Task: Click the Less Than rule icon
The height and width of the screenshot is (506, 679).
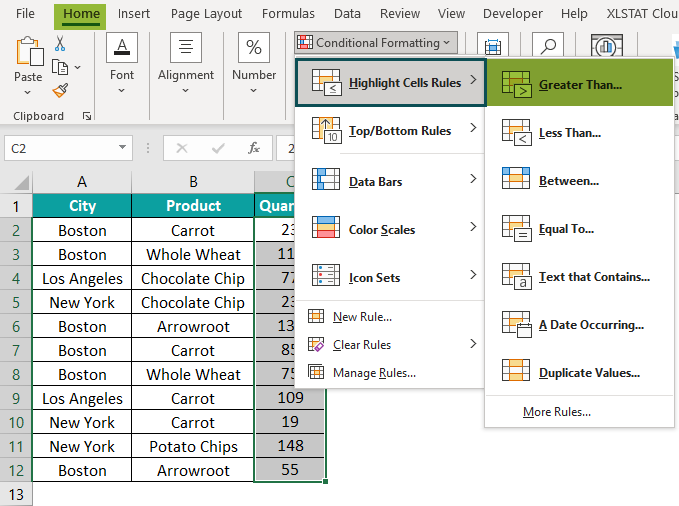Action: point(517,133)
